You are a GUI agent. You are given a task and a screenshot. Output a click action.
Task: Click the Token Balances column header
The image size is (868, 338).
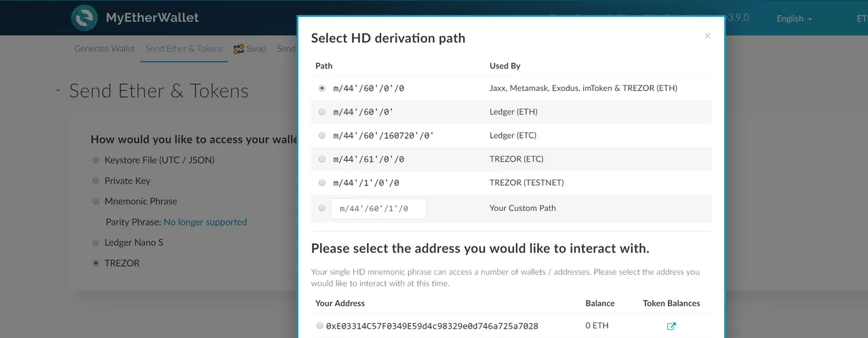point(671,303)
